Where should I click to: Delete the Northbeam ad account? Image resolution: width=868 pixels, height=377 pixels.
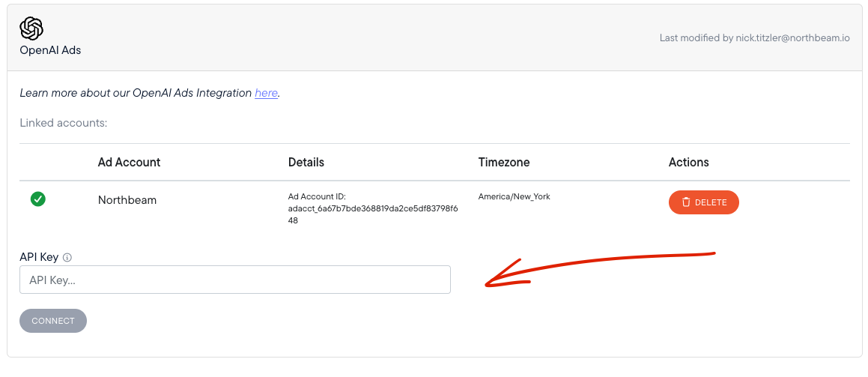pos(703,202)
